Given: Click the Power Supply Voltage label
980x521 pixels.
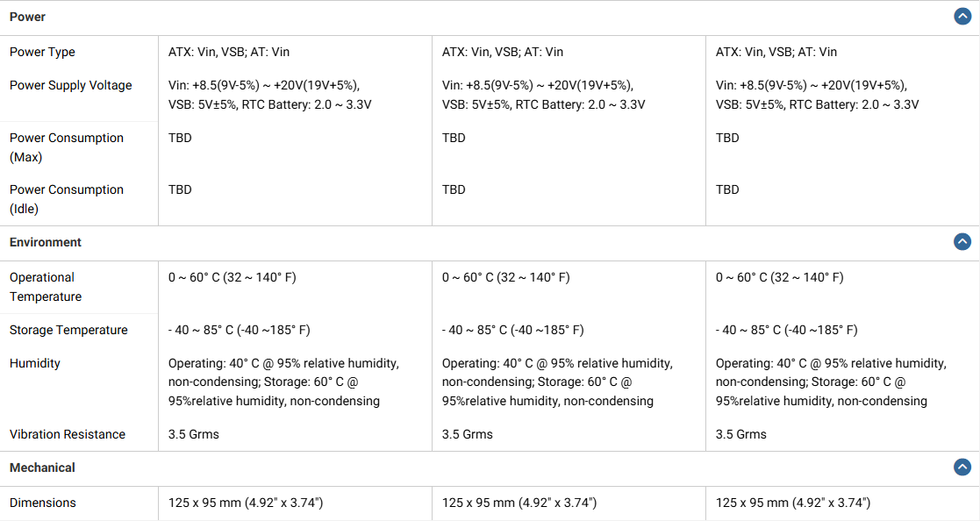Looking at the screenshot, I should click(x=70, y=86).
